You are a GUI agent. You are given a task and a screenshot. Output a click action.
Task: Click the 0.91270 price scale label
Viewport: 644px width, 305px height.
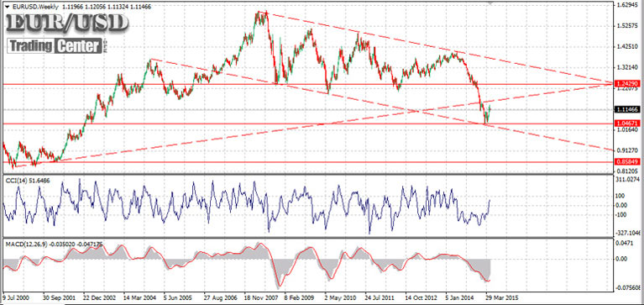click(626, 150)
